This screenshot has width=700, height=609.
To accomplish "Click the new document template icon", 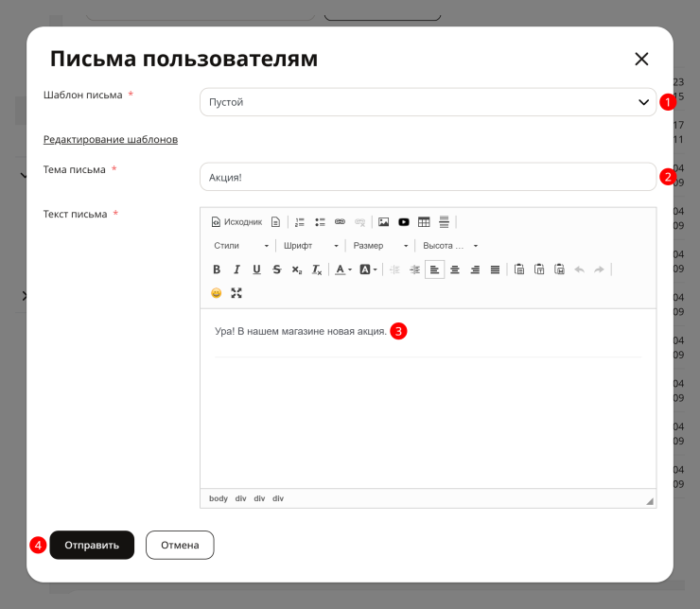I will [x=276, y=221].
